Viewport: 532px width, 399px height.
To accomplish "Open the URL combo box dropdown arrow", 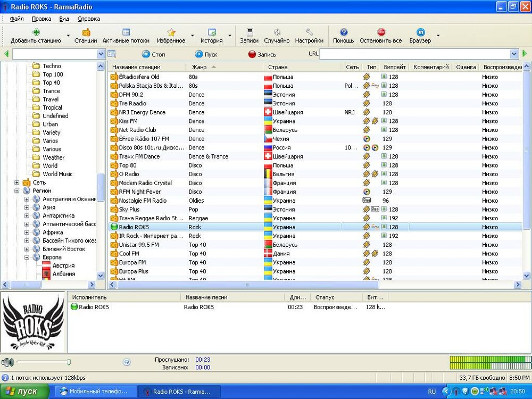I will click(x=514, y=54).
